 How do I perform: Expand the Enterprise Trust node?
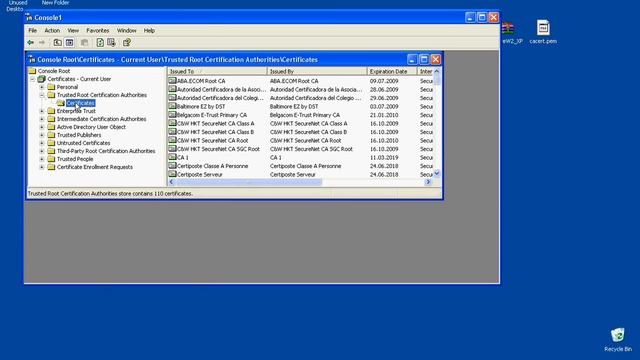42,111
